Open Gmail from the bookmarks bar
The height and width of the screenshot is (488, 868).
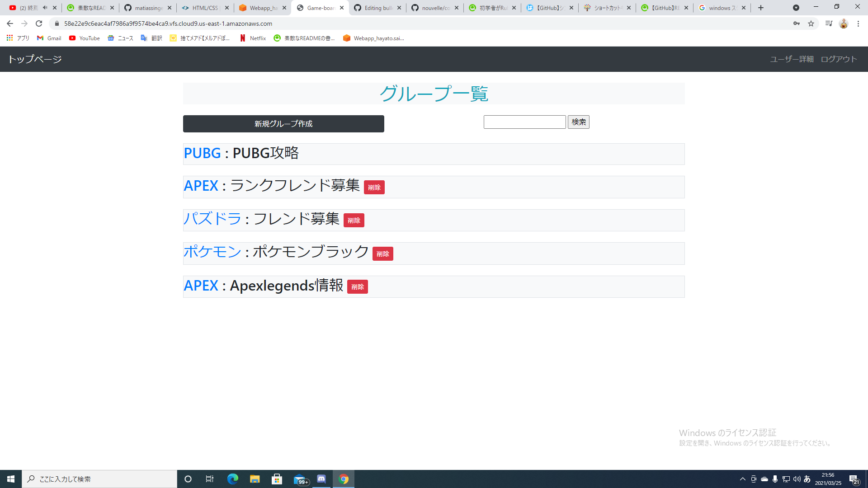pyautogui.click(x=48, y=38)
